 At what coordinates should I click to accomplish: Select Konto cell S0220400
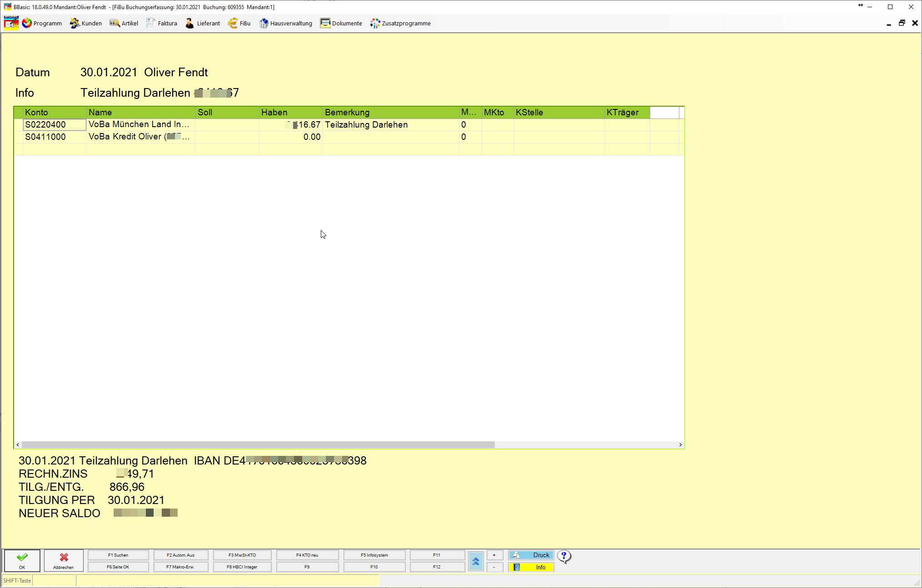[x=55, y=124]
